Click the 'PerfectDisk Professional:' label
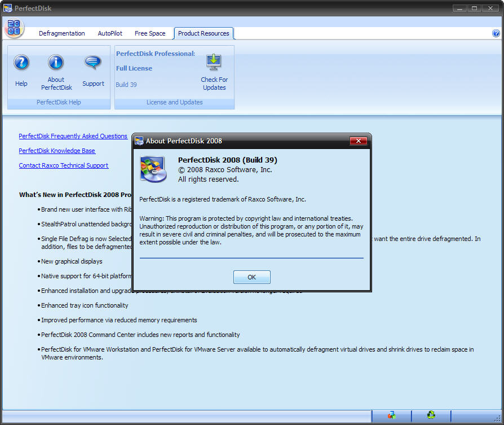 (156, 54)
